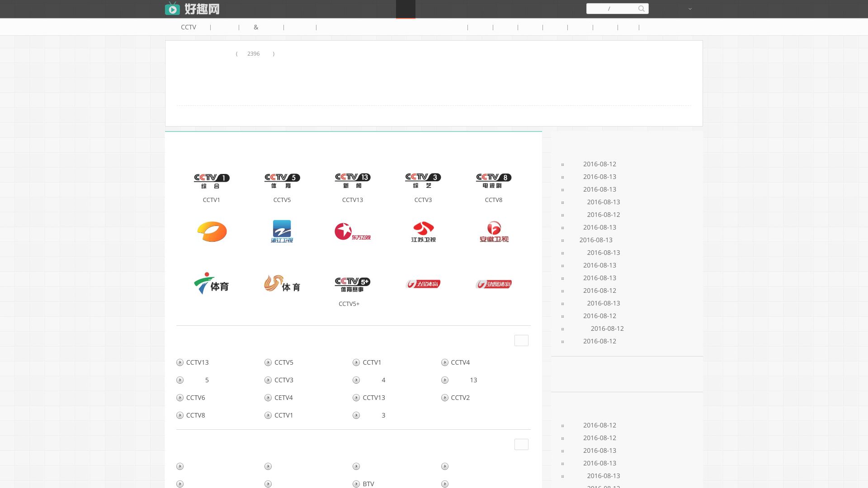Viewport: 868px width, 488px height.
Task: Open the navigation item containing "&"
Action: [x=256, y=27]
